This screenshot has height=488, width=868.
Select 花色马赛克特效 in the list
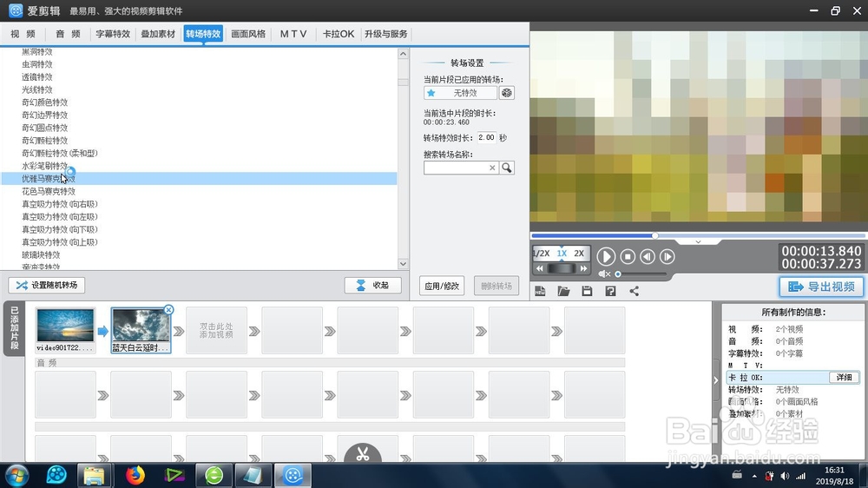pos(48,191)
